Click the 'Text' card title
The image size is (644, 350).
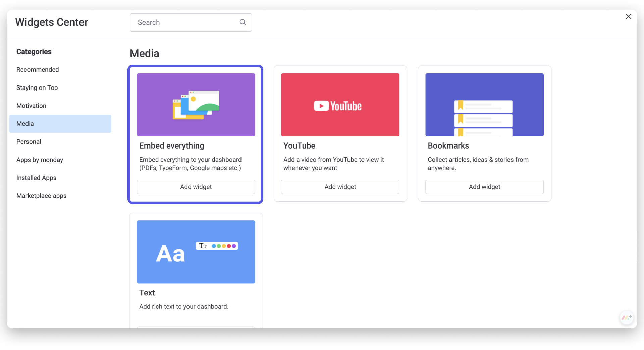pos(147,293)
